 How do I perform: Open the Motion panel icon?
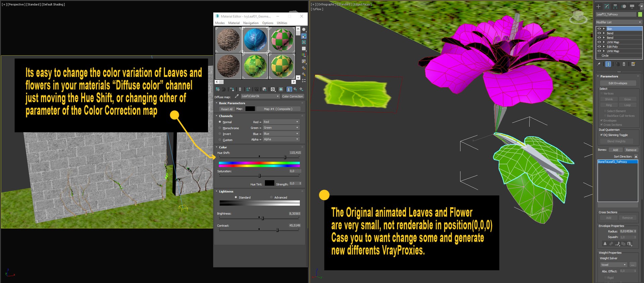(624, 6)
